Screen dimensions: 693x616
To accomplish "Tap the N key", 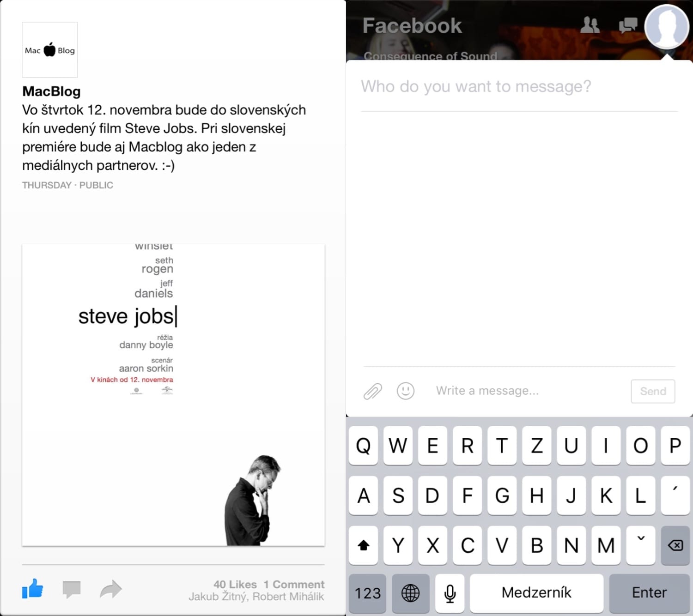I will pyautogui.click(x=571, y=545).
